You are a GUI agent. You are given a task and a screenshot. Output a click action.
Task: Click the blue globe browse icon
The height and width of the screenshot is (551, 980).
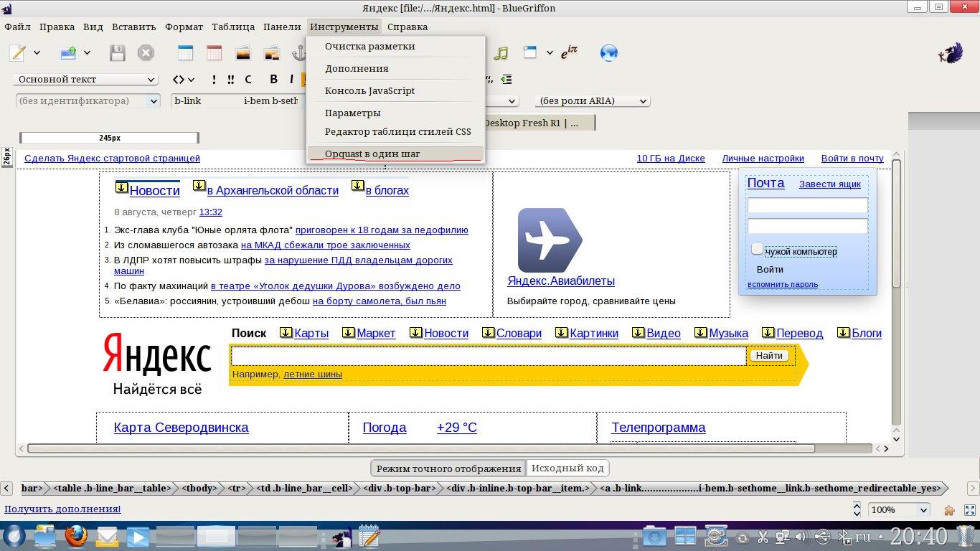point(609,52)
